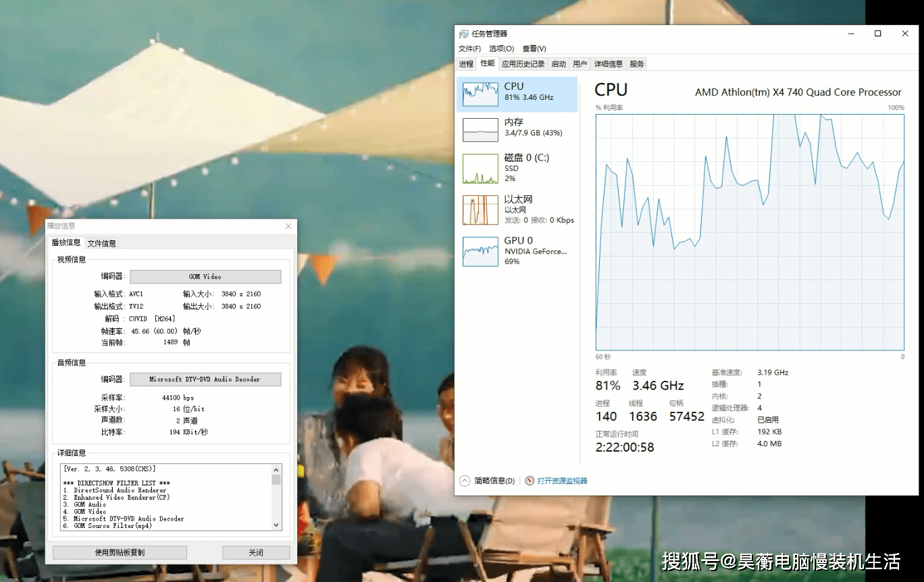
Task: Open 选项(O) menu in Task Manager
Action: coord(501,49)
